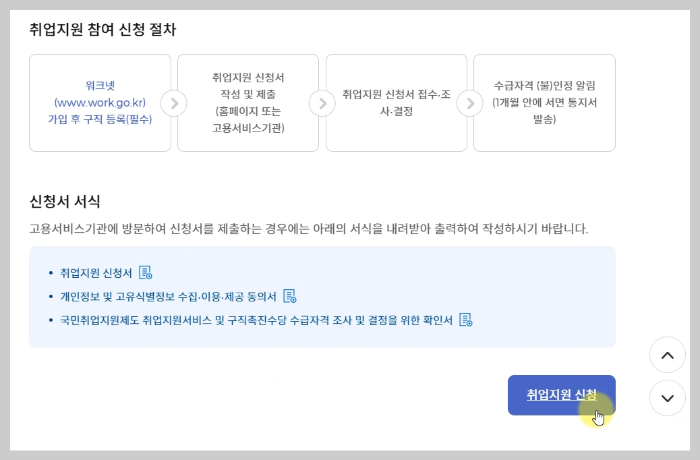Open the 취업지원 신청서 form link

(x=96, y=273)
